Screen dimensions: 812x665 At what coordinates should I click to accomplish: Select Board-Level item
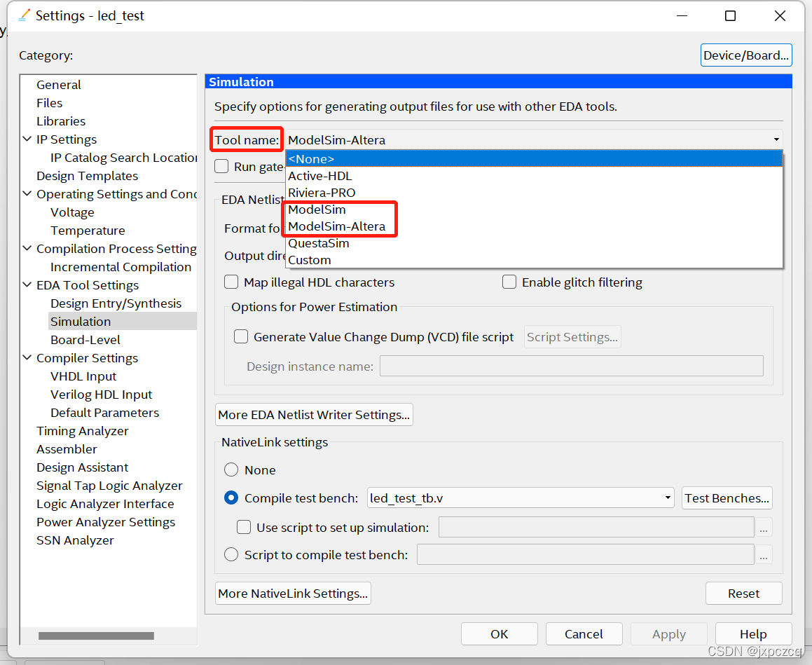tap(85, 339)
